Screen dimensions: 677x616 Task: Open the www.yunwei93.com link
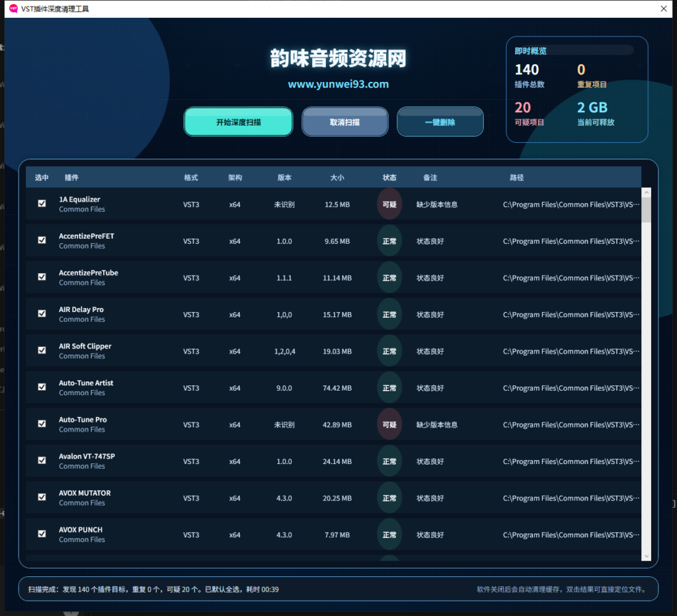pyautogui.click(x=338, y=85)
